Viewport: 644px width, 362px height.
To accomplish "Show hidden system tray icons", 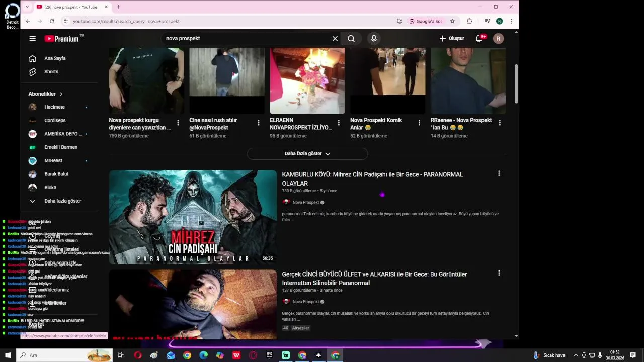I will tap(576, 355).
